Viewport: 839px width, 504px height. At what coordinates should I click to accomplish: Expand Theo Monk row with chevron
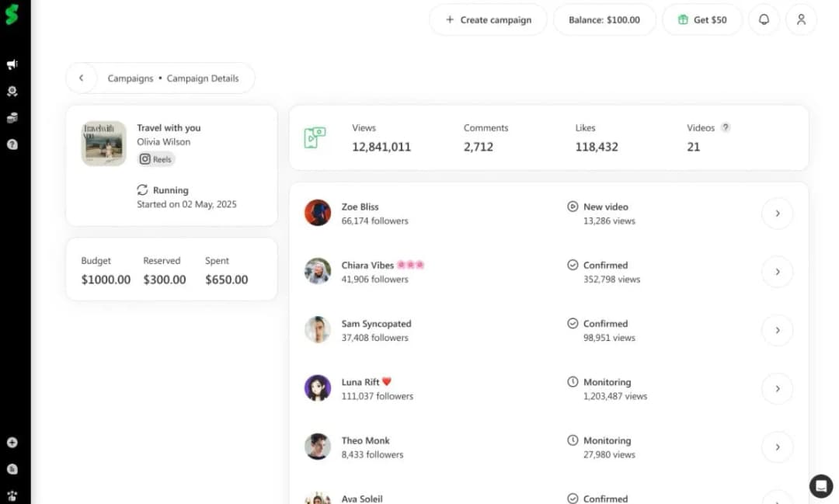(x=778, y=447)
